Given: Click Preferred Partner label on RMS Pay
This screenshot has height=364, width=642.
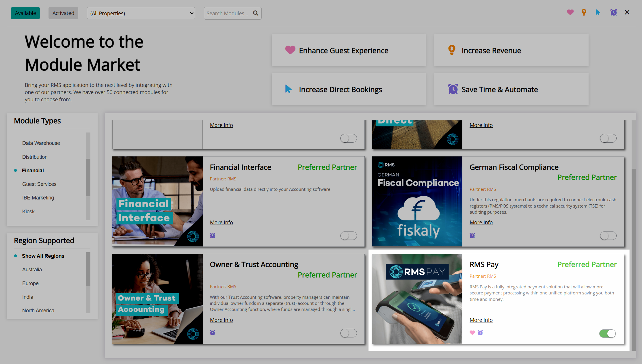Looking at the screenshot, I should point(587,264).
